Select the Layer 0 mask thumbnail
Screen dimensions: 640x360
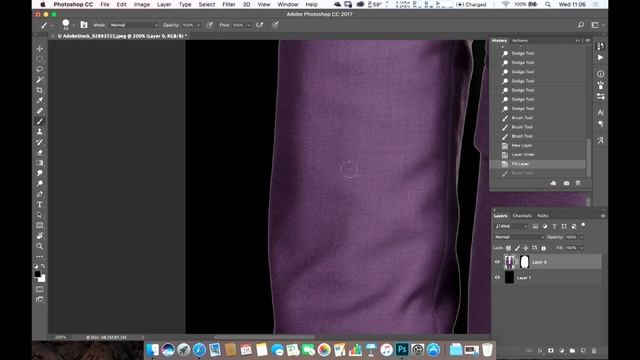[x=524, y=262]
